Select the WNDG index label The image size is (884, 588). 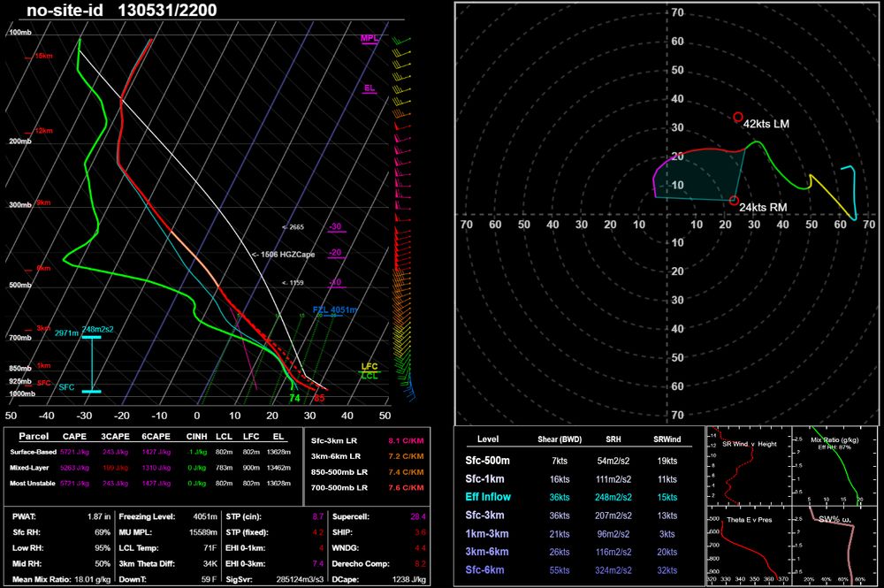pyautogui.click(x=345, y=548)
